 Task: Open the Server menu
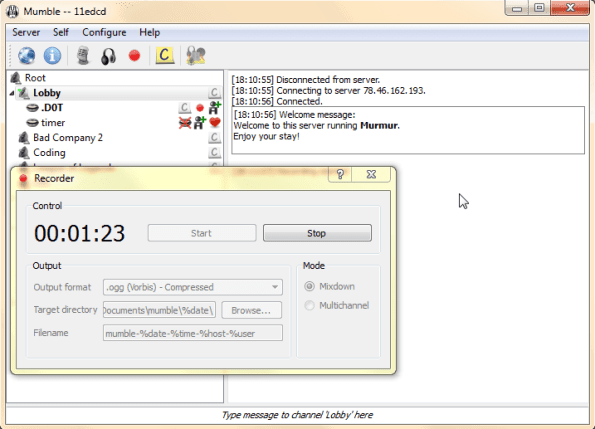click(x=26, y=33)
